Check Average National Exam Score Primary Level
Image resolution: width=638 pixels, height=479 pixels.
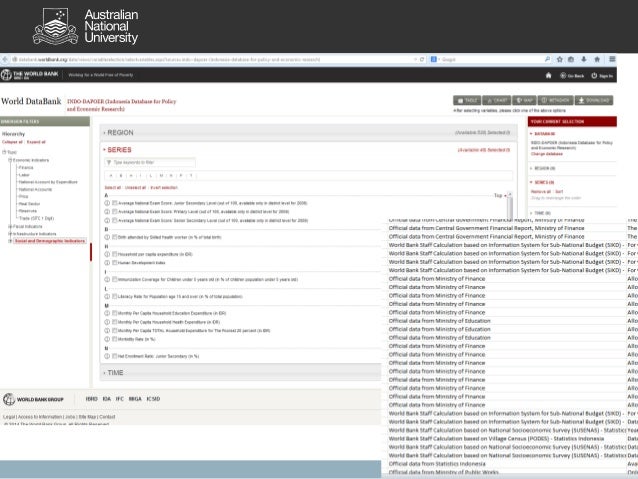coord(115,212)
